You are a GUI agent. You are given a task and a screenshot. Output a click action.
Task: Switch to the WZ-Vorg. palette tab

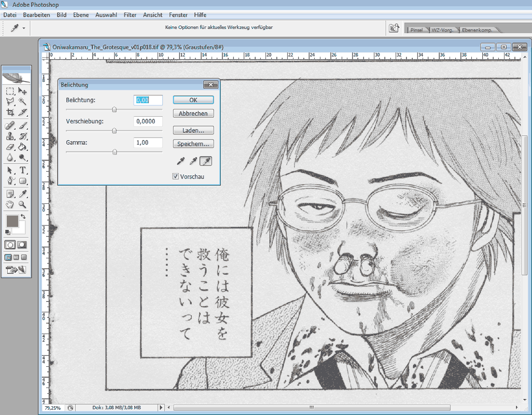point(442,30)
